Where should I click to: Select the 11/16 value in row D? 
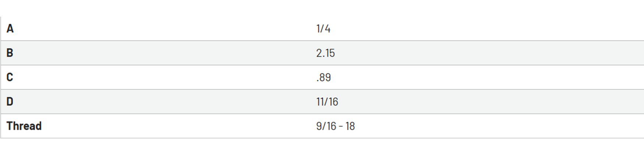coord(327,101)
